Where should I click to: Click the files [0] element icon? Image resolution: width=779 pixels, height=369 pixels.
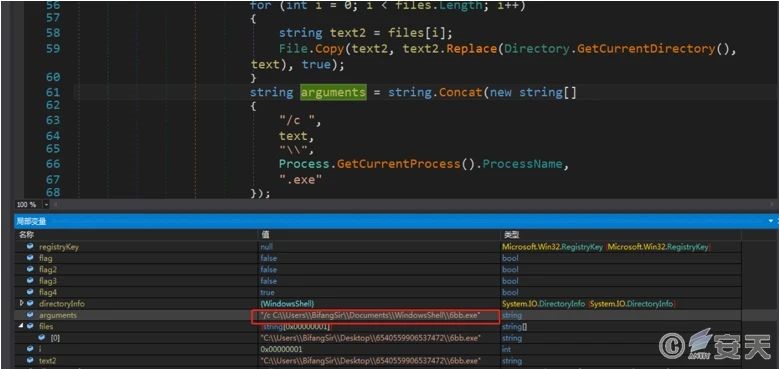[42, 338]
